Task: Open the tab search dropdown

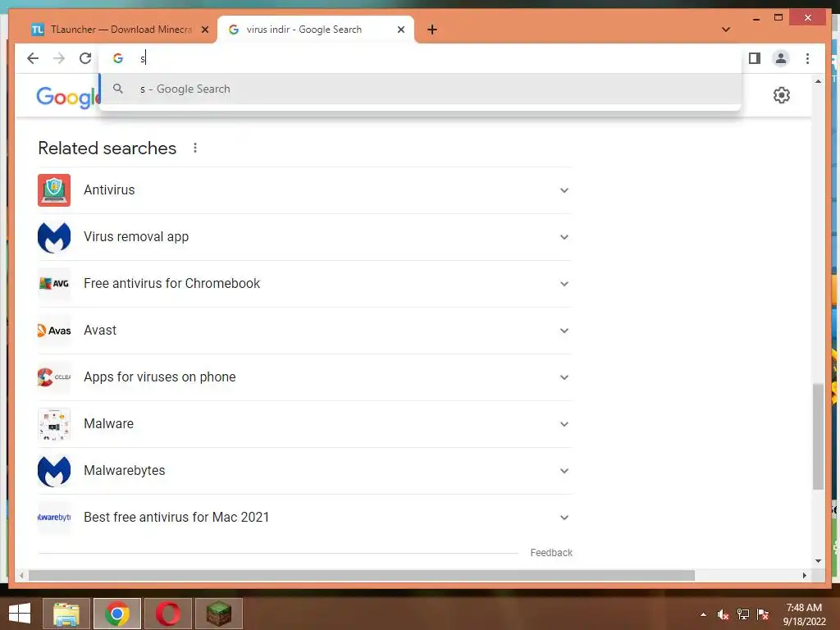Action: click(726, 30)
